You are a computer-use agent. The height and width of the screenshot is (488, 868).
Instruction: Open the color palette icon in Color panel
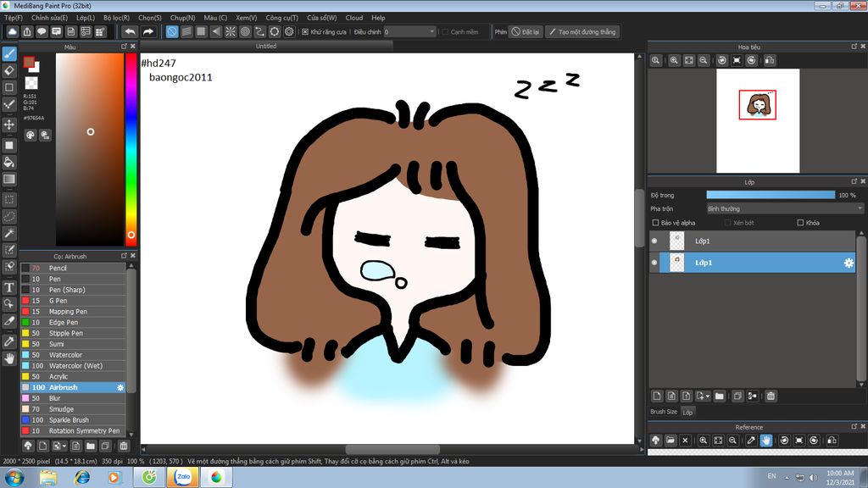coord(31,135)
